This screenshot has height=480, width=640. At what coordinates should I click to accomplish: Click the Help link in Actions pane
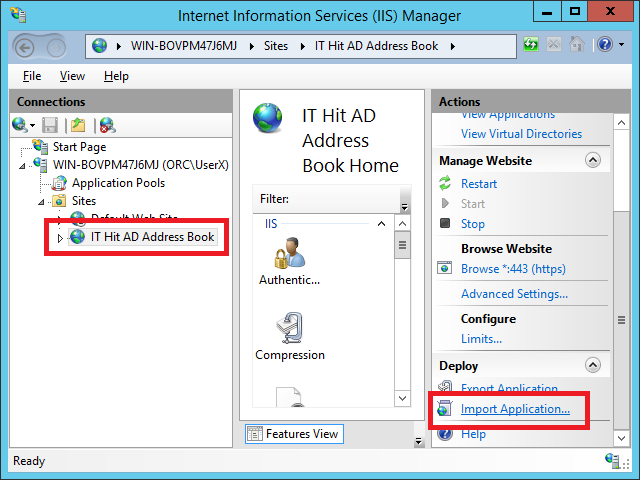click(x=473, y=434)
